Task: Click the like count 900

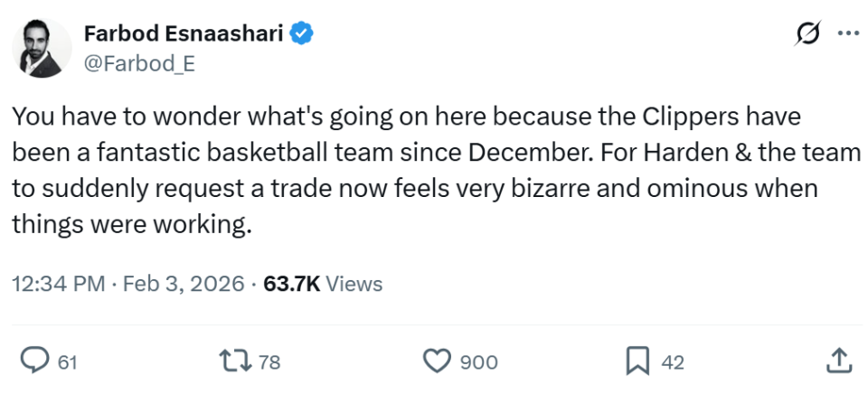Action: click(479, 362)
